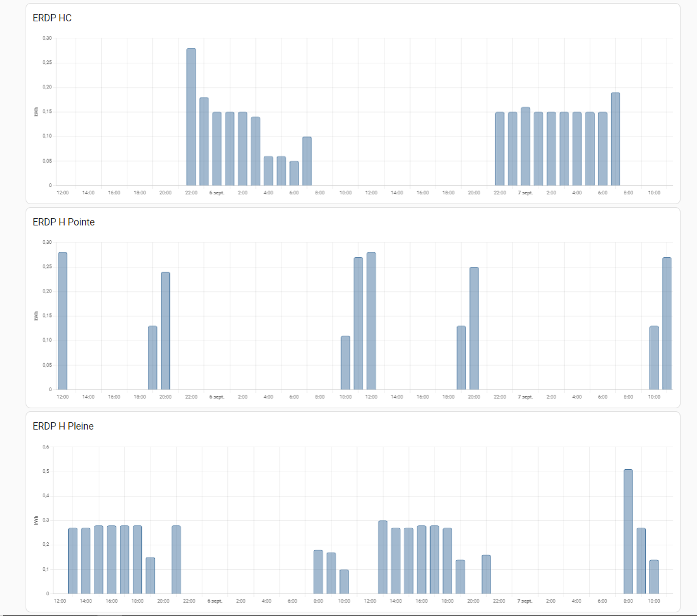This screenshot has height=616, width=697.
Task: Click the kWh axis label in ERDP H Pleine chart
Action: pyautogui.click(x=37, y=520)
